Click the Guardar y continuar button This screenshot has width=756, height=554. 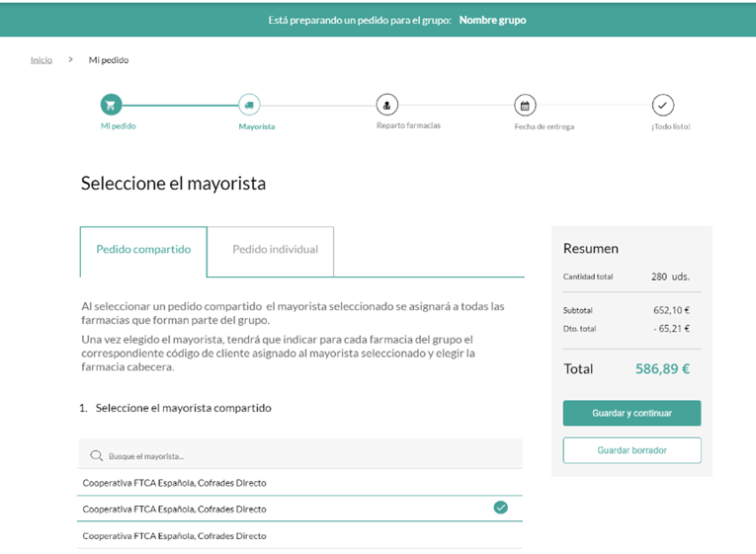pos(631,413)
